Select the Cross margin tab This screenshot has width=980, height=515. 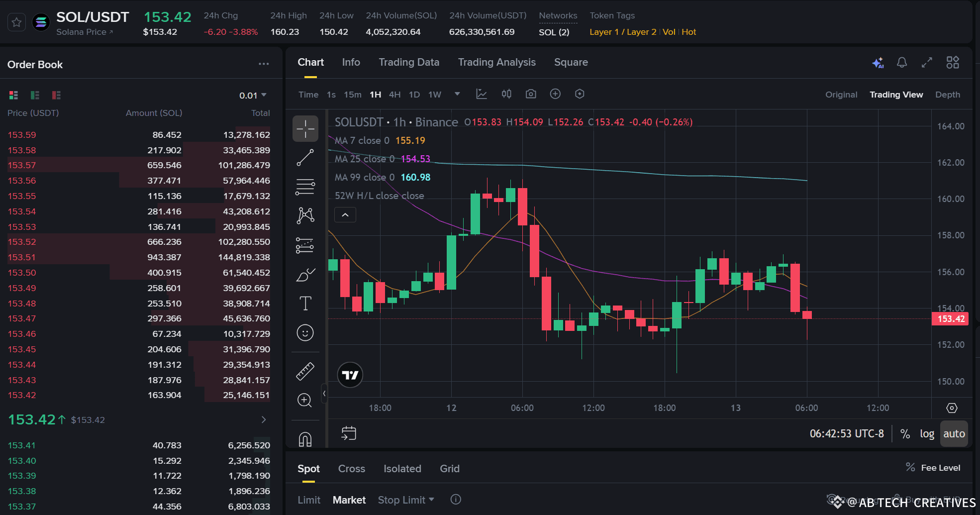352,469
